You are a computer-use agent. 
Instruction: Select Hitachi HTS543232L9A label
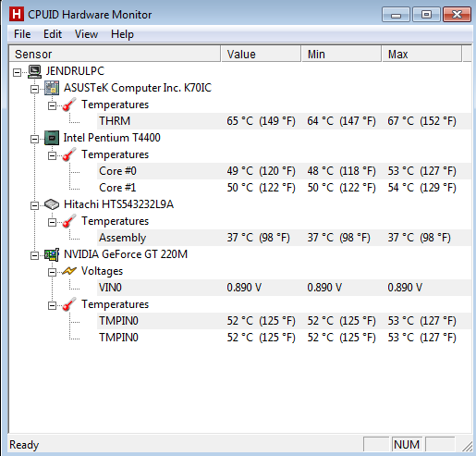118,204
